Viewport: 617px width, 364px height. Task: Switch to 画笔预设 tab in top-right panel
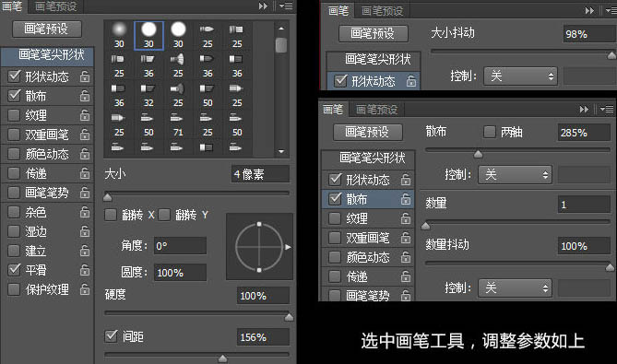[x=382, y=11]
